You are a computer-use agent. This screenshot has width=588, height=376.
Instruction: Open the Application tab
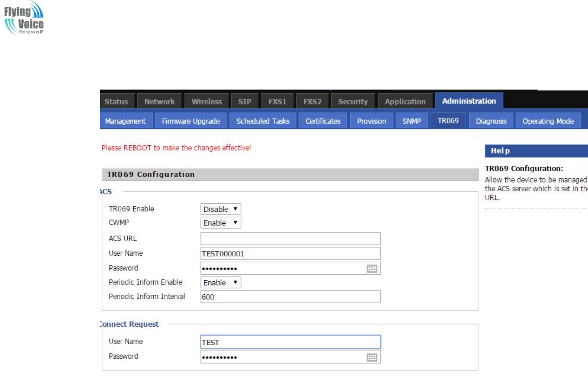point(405,101)
